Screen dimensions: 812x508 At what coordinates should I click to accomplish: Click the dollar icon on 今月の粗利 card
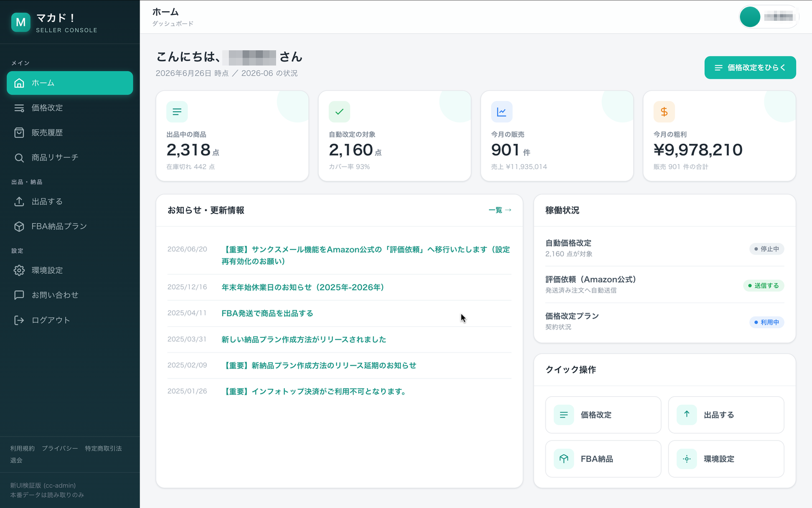point(664,112)
